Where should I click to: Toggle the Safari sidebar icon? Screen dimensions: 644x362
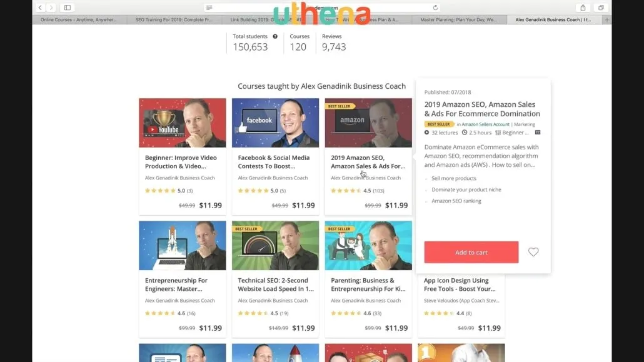(68, 8)
